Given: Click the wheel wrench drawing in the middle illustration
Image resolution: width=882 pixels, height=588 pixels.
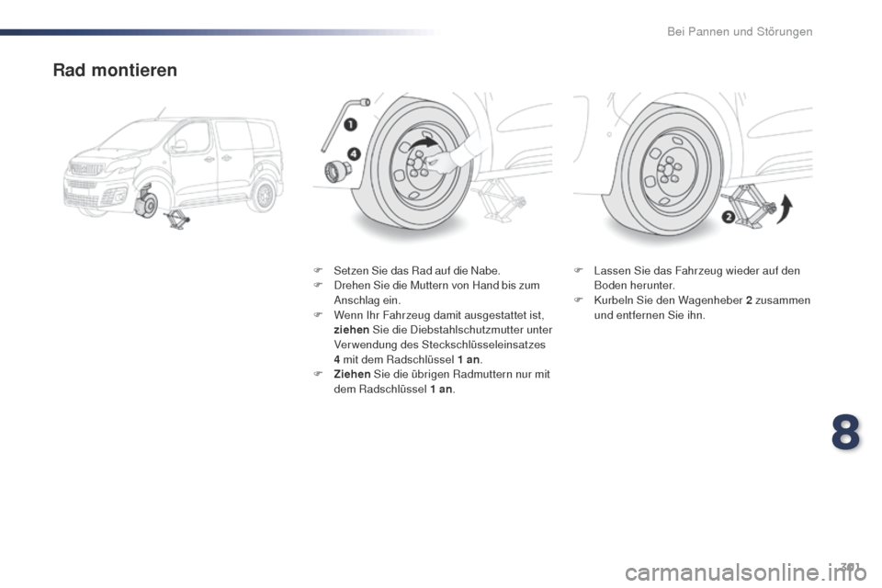Looking at the screenshot, I should (345, 124).
